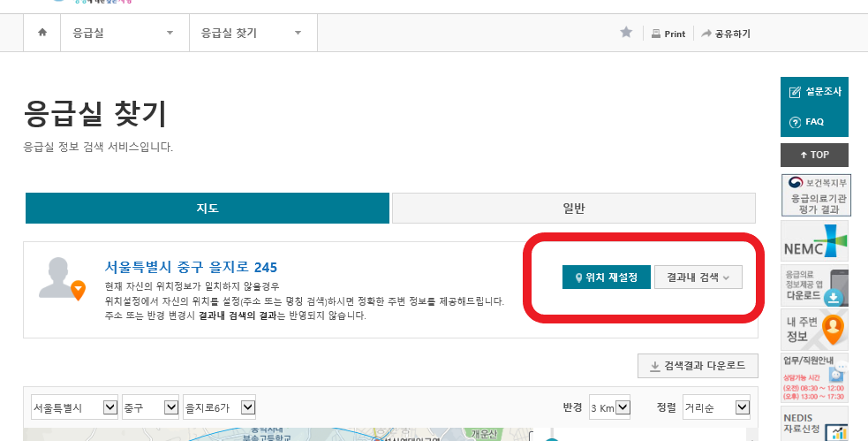The width and height of the screenshot is (868, 441).
Task: Open the 서울특별시 city dropdown
Action: (x=74, y=407)
